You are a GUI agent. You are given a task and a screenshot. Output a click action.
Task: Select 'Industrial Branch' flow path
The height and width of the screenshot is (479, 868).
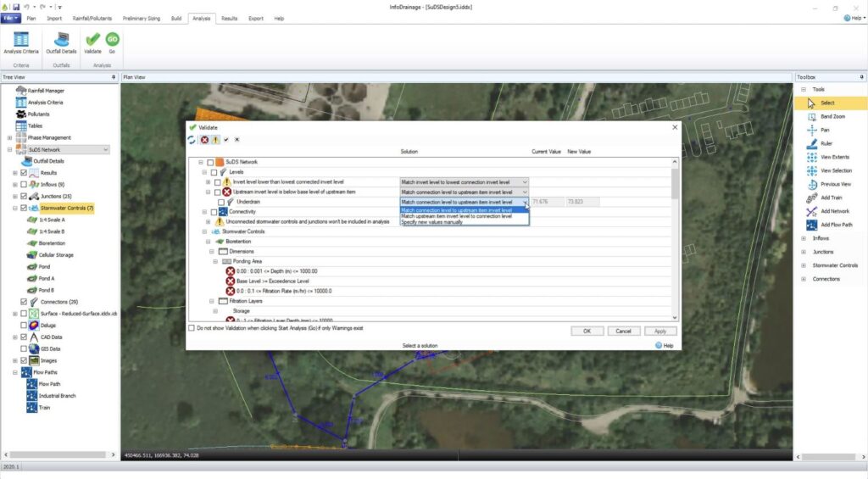(57, 395)
